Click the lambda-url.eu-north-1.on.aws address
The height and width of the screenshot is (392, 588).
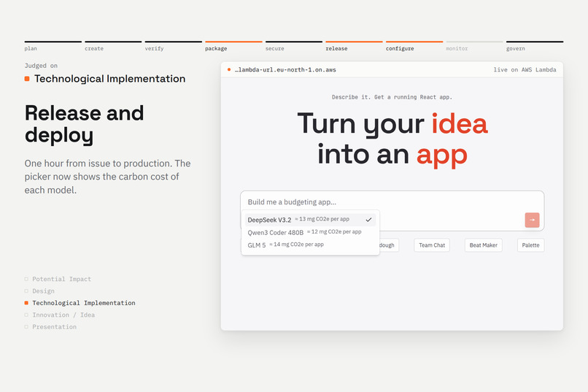tap(285, 70)
